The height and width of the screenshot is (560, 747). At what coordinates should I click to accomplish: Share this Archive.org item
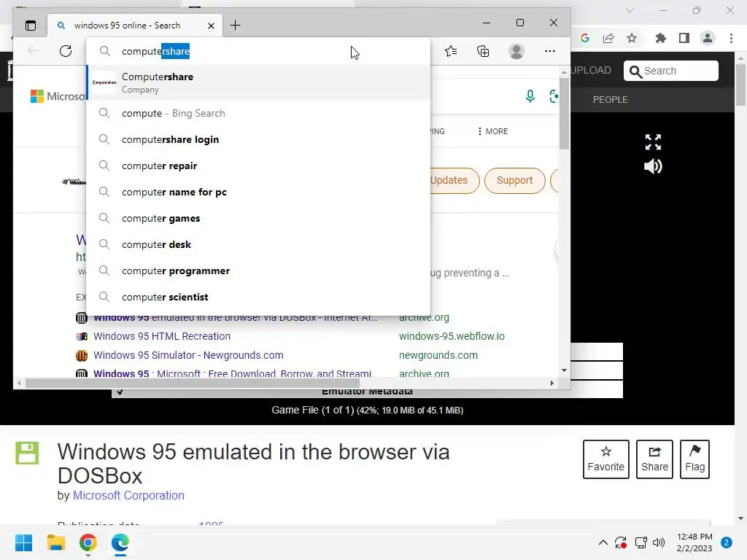tap(654, 459)
